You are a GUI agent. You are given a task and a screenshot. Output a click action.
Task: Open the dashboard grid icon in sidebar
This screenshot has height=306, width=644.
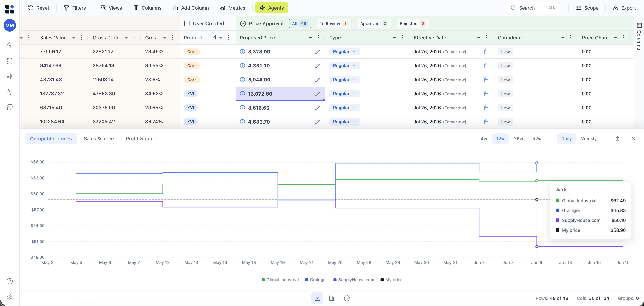(x=9, y=76)
